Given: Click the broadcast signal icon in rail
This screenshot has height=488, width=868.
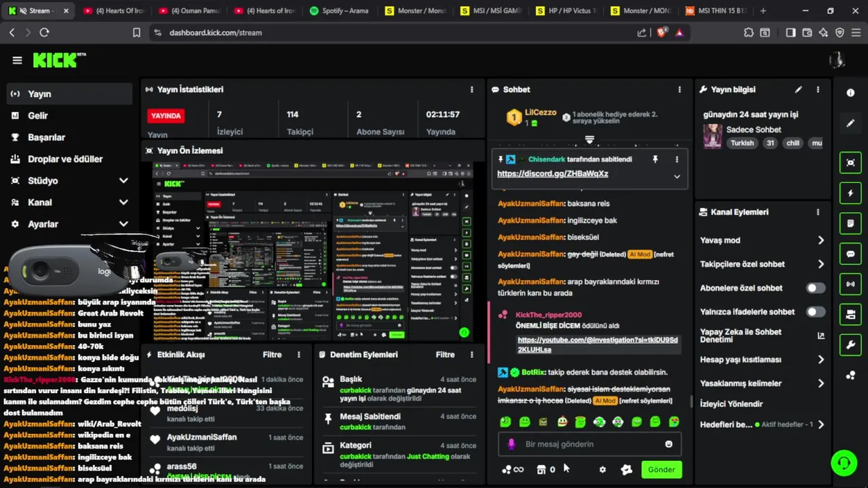Looking at the screenshot, I should click(850, 284).
